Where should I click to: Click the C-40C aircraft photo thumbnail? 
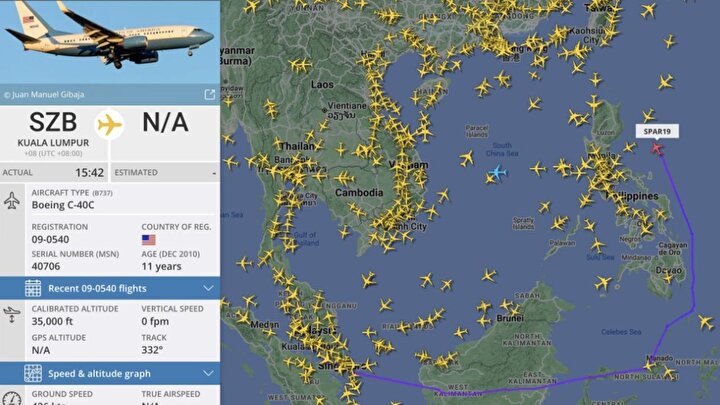tap(110, 42)
